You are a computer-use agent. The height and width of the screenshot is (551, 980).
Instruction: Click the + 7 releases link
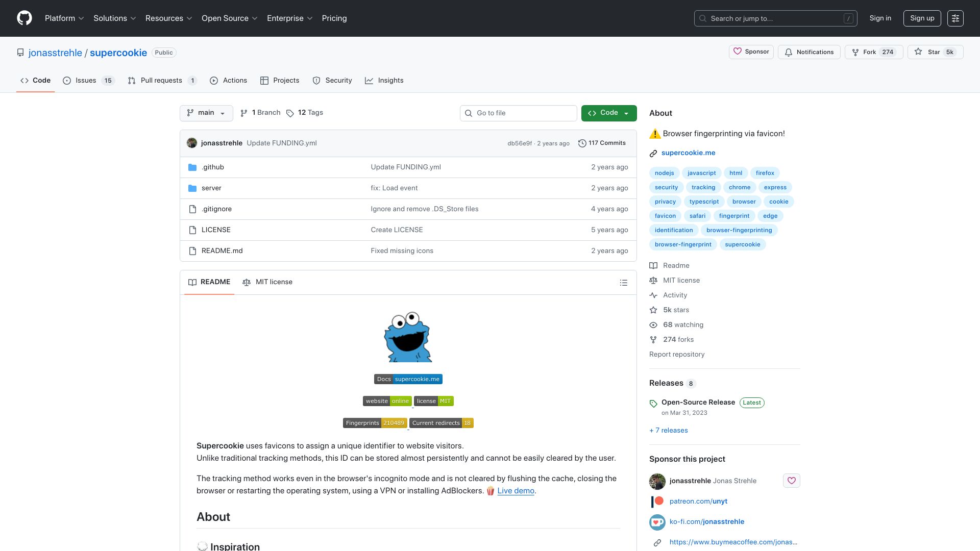[669, 431]
